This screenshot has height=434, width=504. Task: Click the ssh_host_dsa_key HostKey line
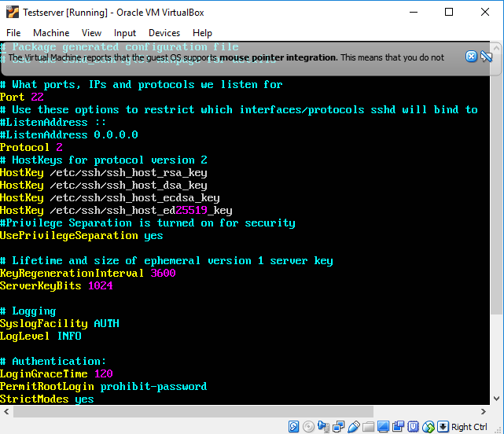click(104, 186)
